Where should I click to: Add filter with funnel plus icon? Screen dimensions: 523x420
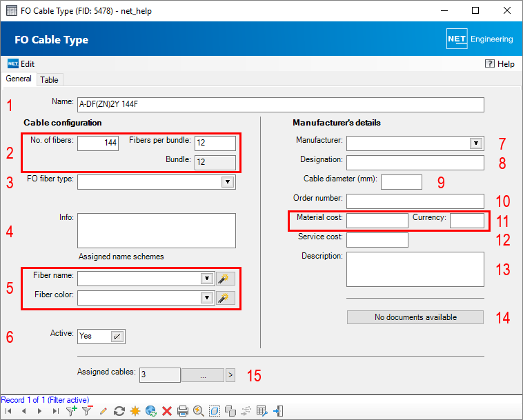[71, 411]
